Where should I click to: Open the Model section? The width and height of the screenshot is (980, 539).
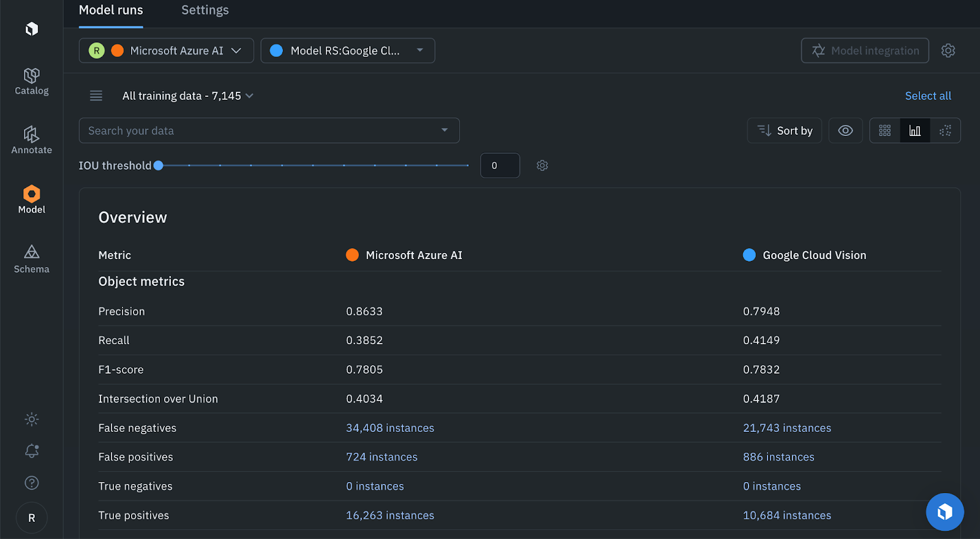click(32, 200)
